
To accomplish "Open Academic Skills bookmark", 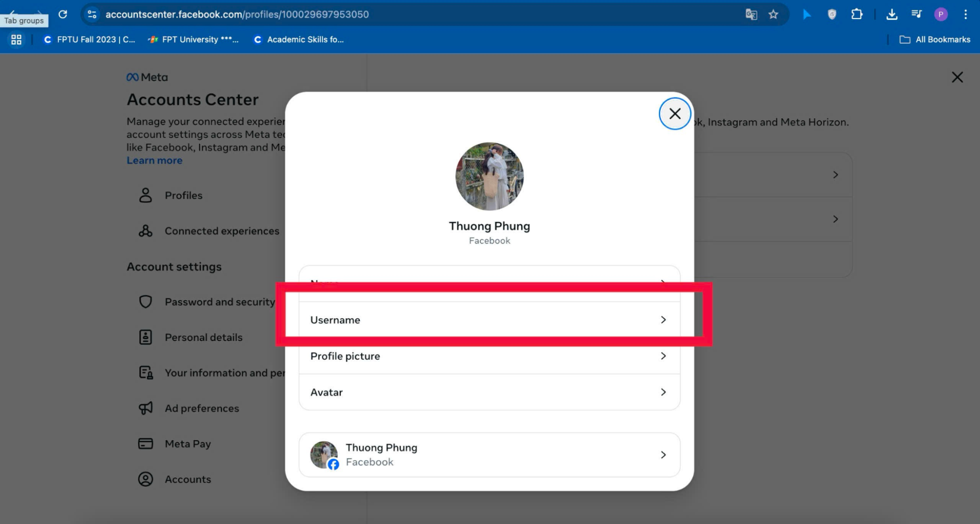I will tap(298, 39).
